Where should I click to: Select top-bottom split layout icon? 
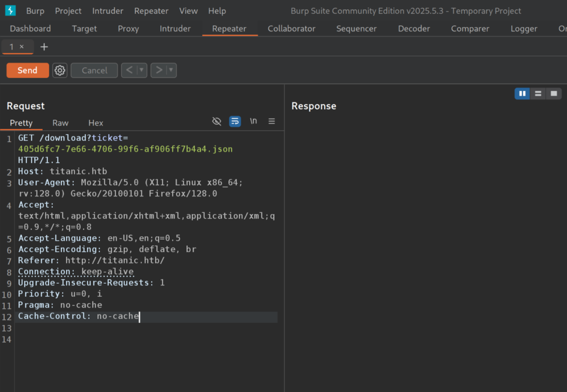coord(538,93)
